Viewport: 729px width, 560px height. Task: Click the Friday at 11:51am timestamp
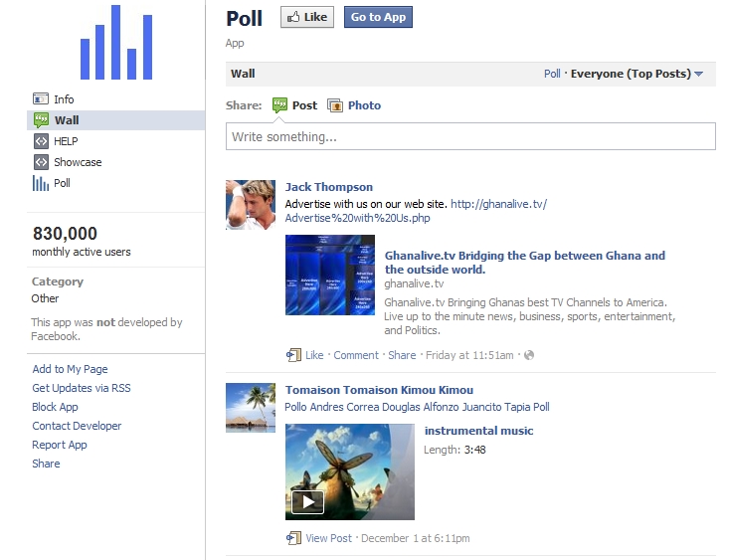pyautogui.click(x=469, y=355)
